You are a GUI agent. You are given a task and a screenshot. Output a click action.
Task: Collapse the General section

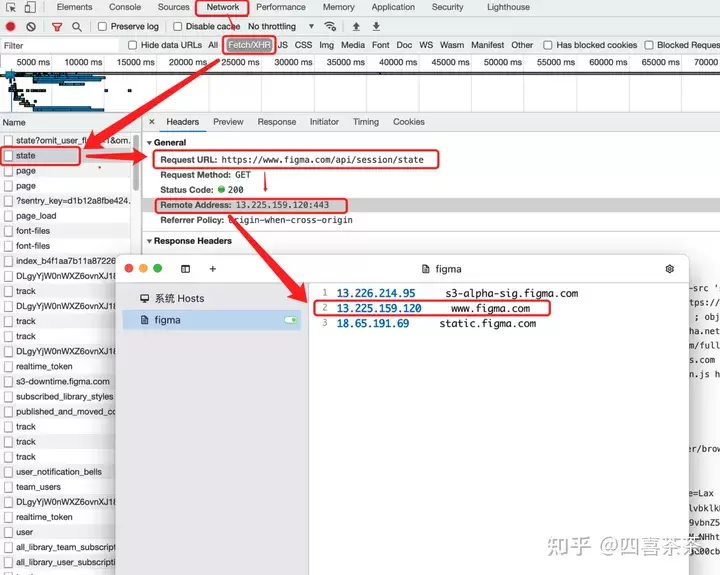(x=149, y=143)
